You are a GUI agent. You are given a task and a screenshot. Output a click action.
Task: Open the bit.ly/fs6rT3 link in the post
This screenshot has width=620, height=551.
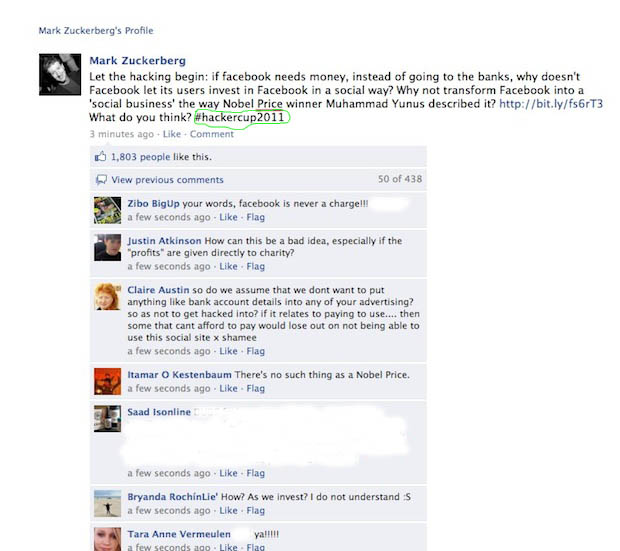(551, 104)
